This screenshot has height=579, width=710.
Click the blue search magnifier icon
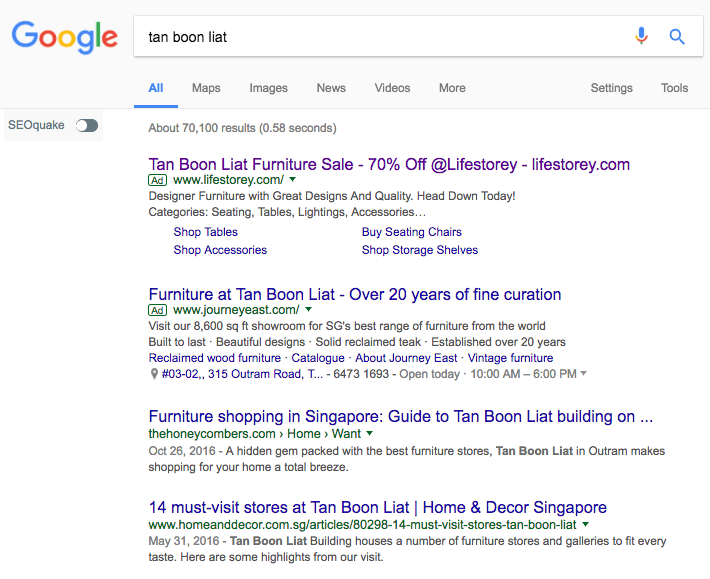[677, 36]
